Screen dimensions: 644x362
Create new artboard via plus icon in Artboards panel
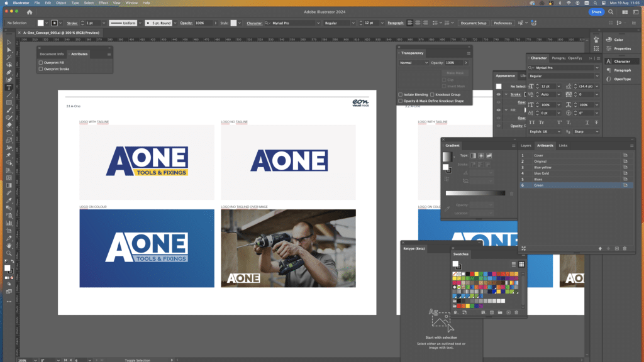coord(616,249)
